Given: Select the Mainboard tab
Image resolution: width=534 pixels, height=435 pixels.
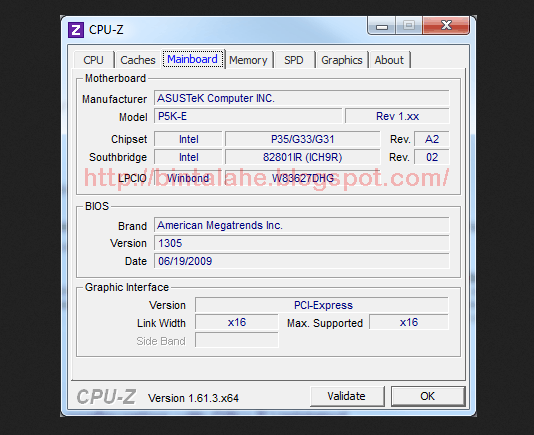Looking at the screenshot, I should (x=192, y=59).
